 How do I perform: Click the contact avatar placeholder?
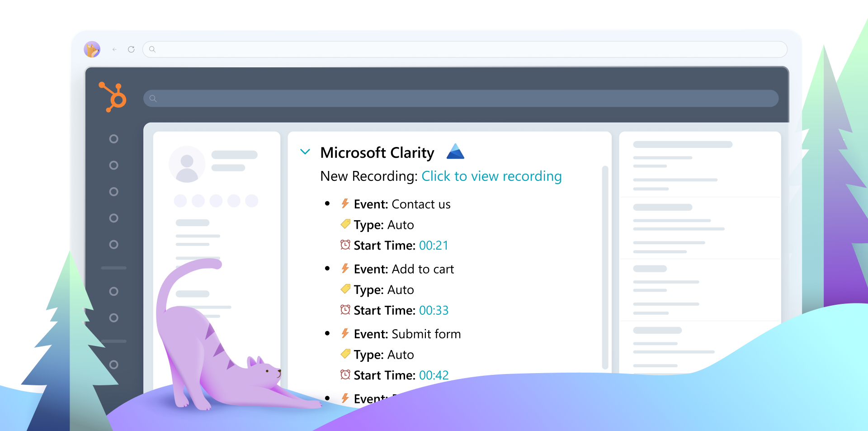click(x=187, y=164)
